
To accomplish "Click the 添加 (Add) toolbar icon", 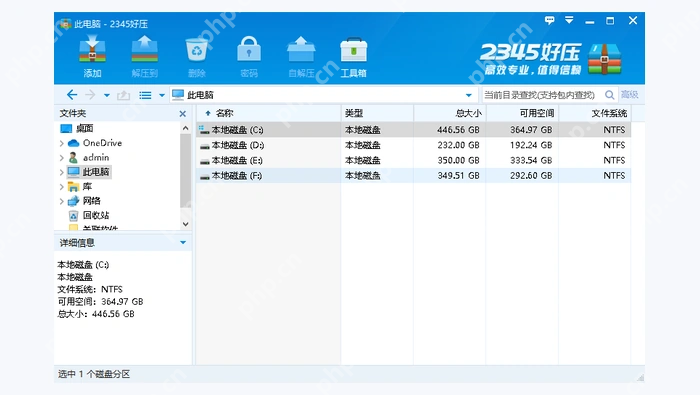I will (x=92, y=49).
